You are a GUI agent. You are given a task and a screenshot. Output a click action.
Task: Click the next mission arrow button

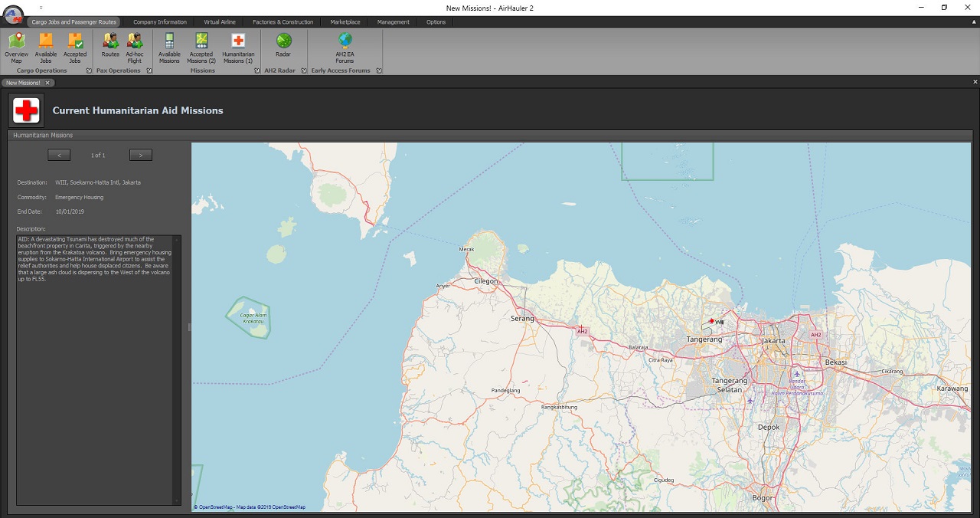coord(140,155)
